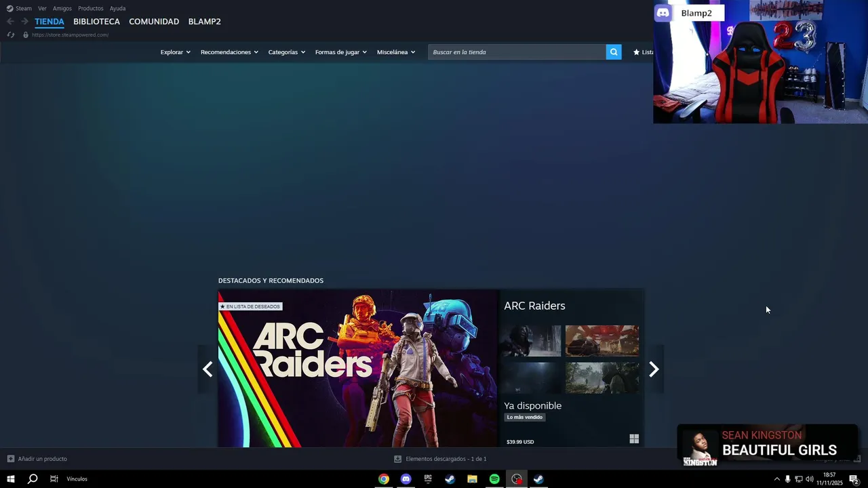Screen dimensions: 868x488
Task: Switch to Discord from the taskbar
Action: 406,479
